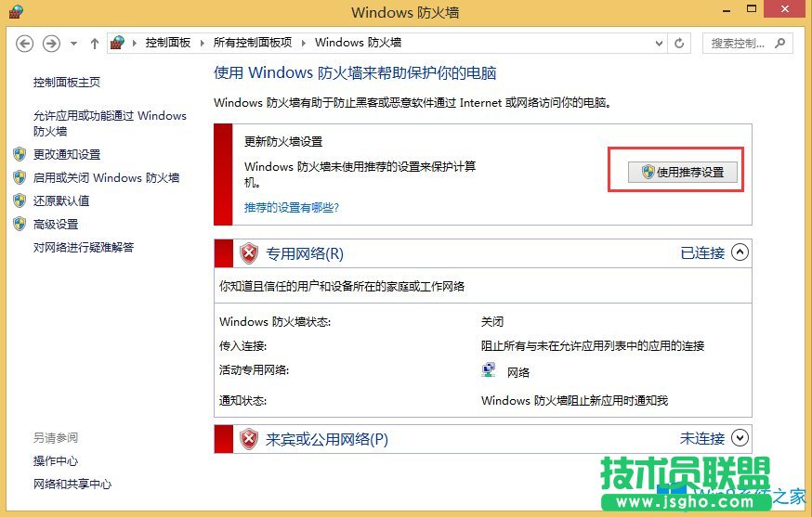Open 更改通知设置 link
Screen dimensions: 812x517
pyautogui.click(x=67, y=154)
